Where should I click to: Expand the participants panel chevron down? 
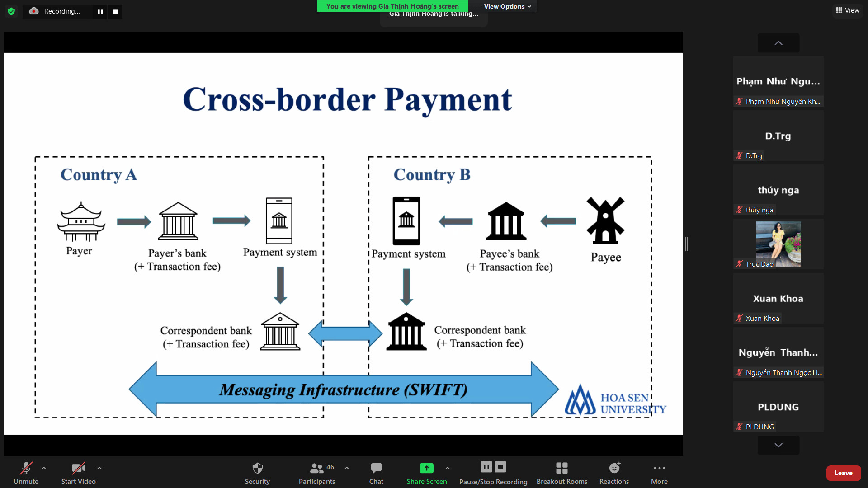coord(778,445)
